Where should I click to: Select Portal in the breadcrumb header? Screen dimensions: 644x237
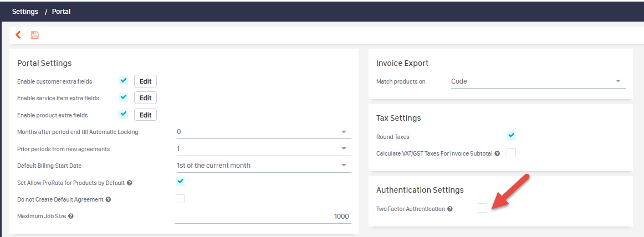point(61,11)
